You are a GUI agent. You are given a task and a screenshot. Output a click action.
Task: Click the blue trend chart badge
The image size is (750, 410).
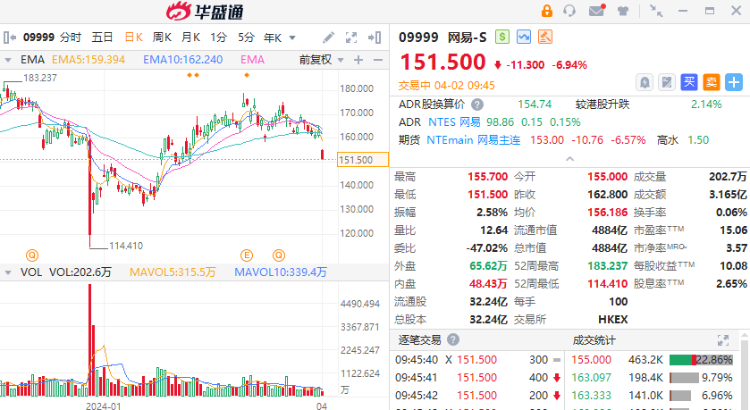pos(524,37)
